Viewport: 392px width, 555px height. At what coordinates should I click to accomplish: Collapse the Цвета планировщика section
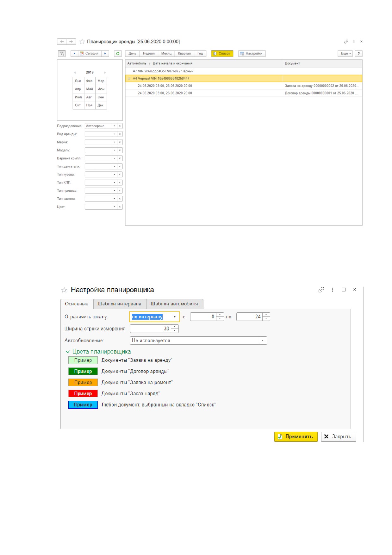pos(67,352)
